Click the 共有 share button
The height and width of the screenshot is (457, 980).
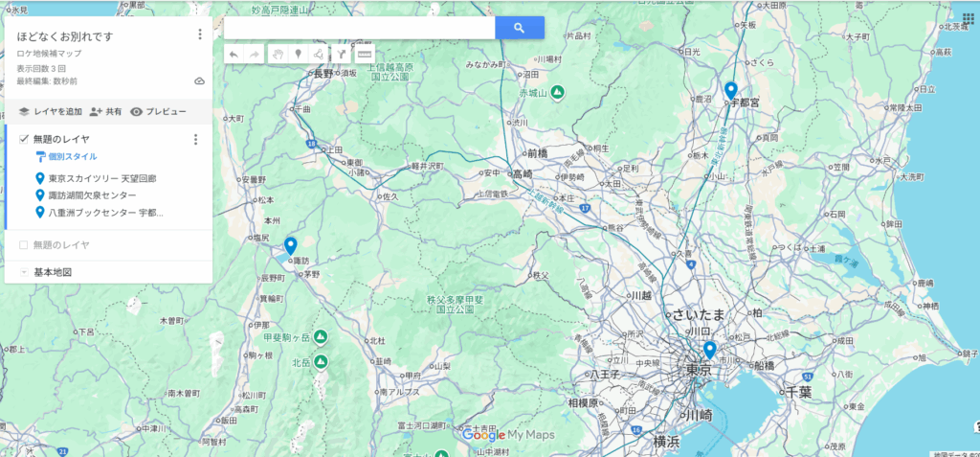click(x=105, y=111)
